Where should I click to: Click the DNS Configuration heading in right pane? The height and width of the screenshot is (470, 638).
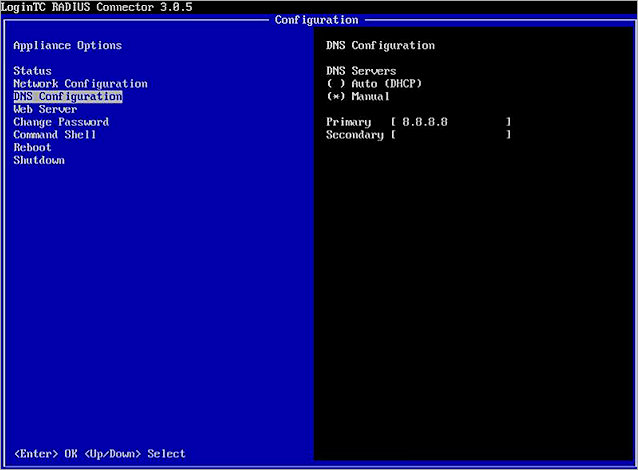pos(380,46)
